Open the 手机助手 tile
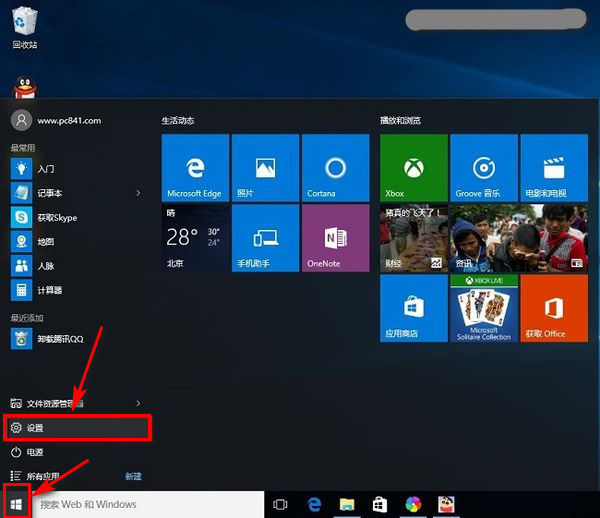 265,238
